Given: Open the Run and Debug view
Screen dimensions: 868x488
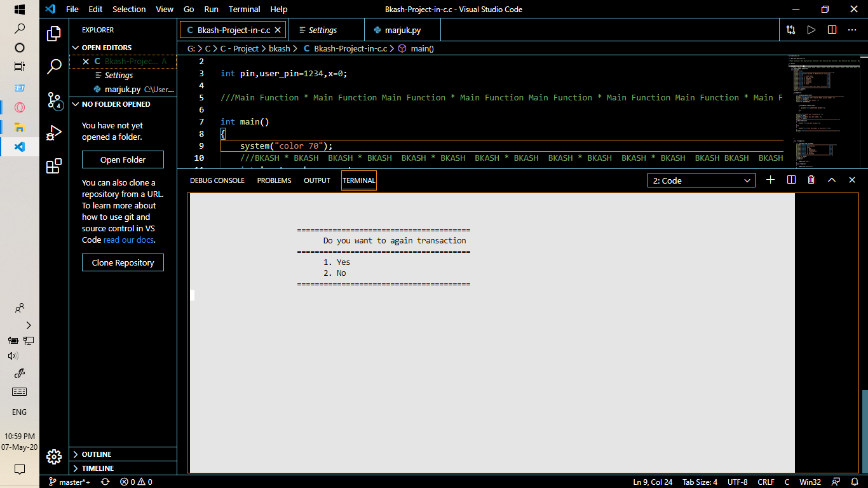Looking at the screenshot, I should [54, 133].
